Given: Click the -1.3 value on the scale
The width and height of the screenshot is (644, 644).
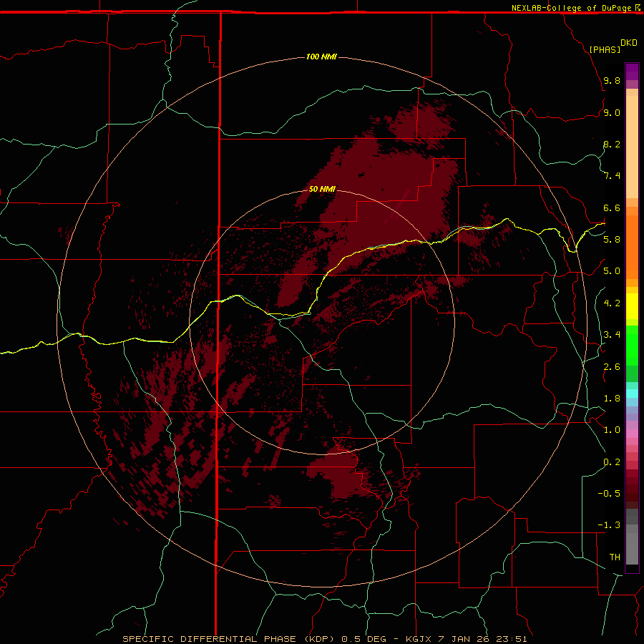Looking at the screenshot, I should [609, 525].
